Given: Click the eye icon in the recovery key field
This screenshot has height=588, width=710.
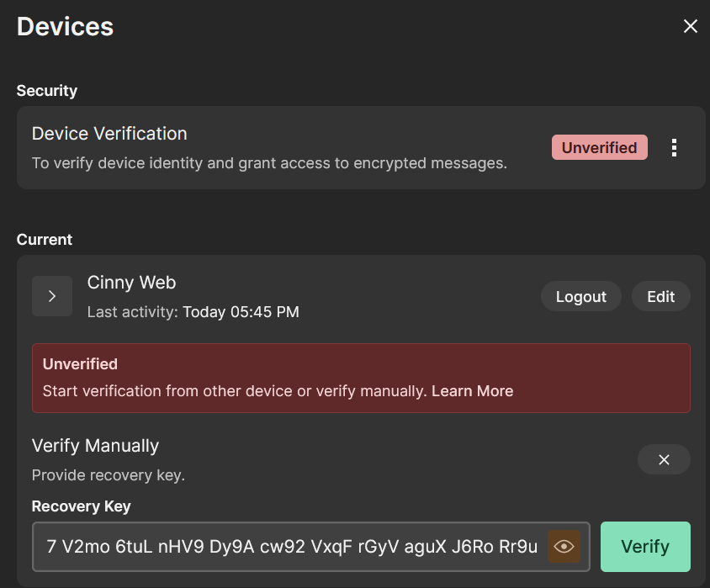Looking at the screenshot, I should (x=564, y=546).
